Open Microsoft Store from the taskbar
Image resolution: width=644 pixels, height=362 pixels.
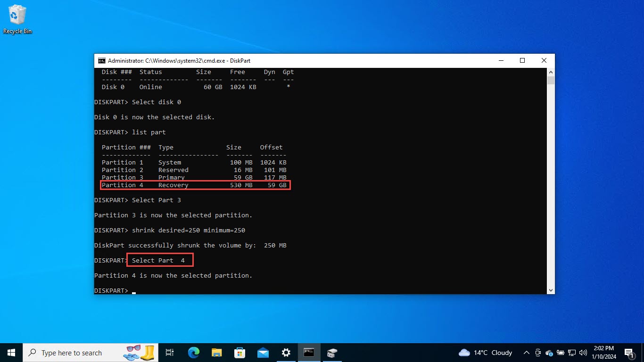tap(239, 353)
